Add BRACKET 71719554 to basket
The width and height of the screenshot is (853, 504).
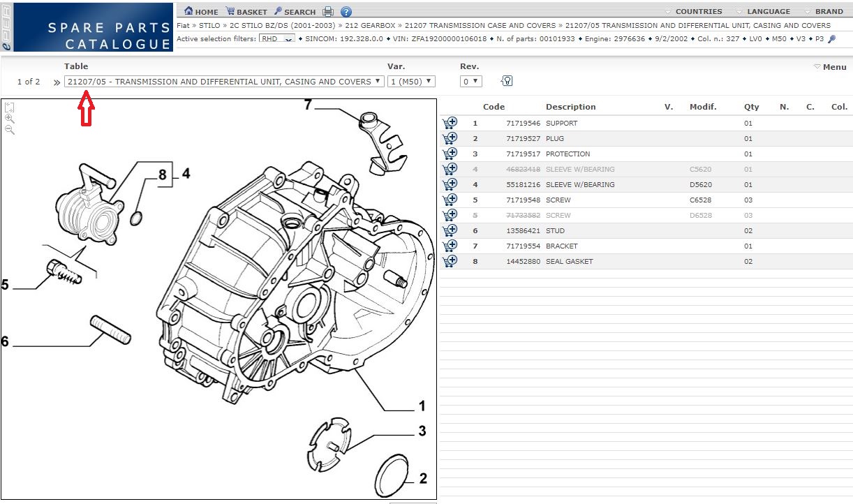pos(450,246)
